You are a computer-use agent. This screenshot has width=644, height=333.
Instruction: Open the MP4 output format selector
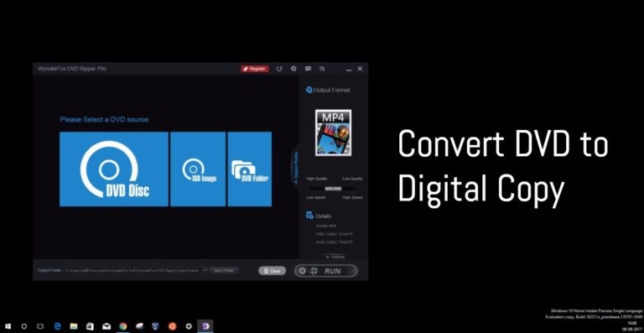click(333, 133)
